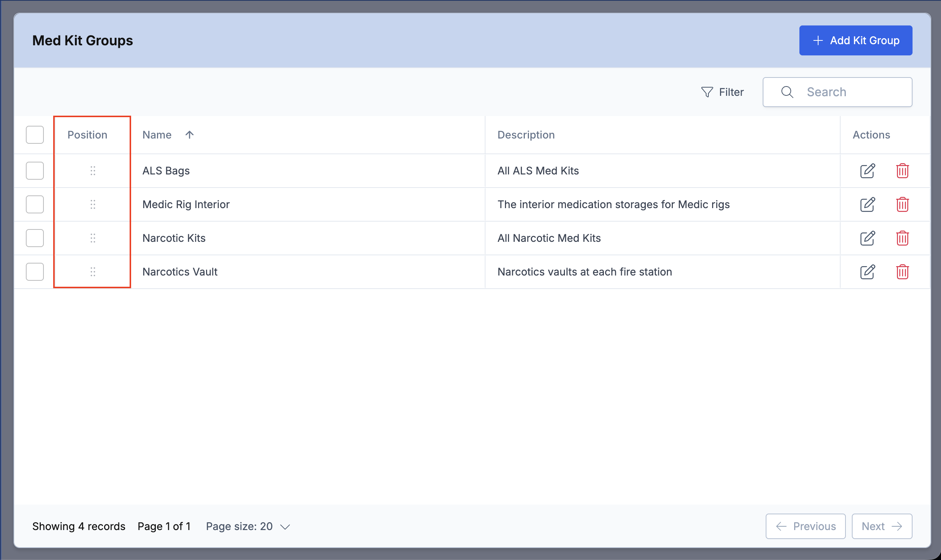Click the Description column header
This screenshot has height=560, width=941.
click(x=526, y=135)
